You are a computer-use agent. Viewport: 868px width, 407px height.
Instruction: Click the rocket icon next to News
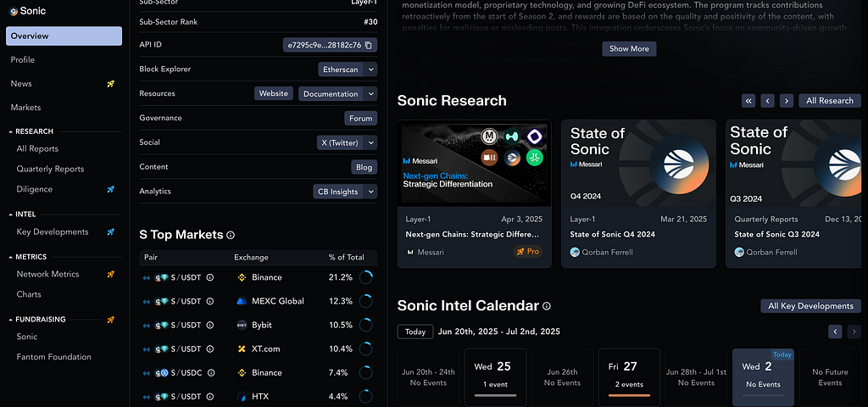coord(111,84)
